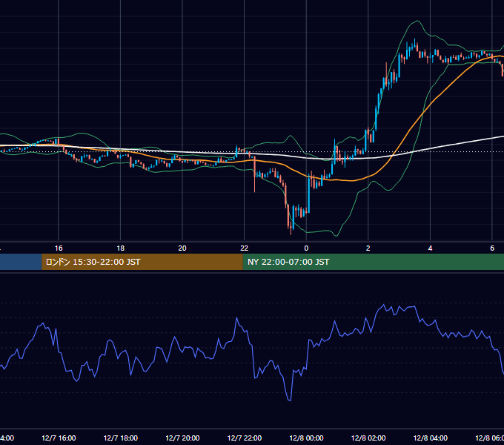
Task: Click the 16 hour axis label
Action: (59, 248)
